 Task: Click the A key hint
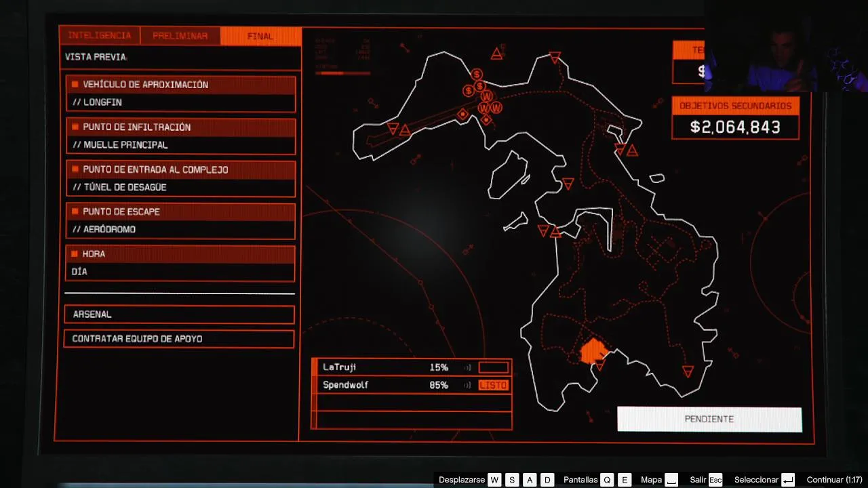click(530, 480)
